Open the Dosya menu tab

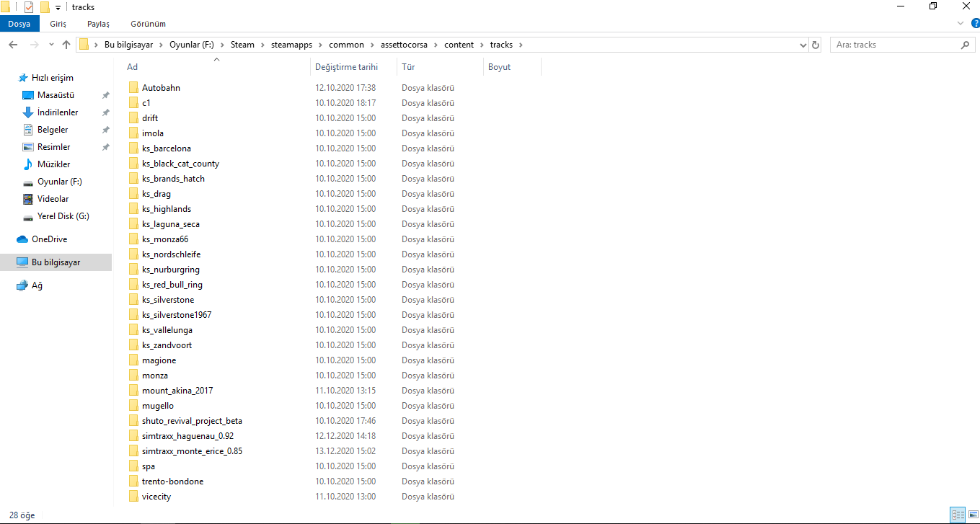pyautogui.click(x=19, y=24)
